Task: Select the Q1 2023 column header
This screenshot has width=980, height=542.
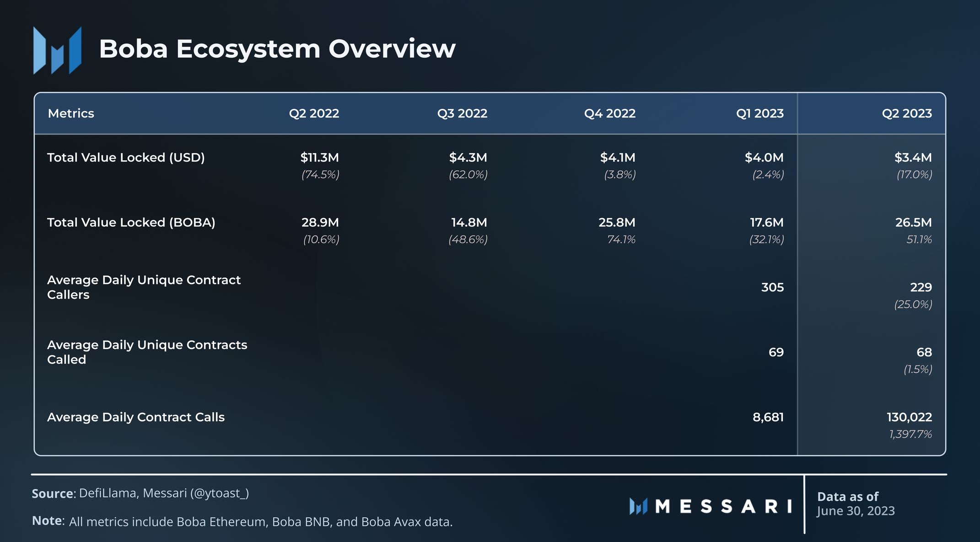Action: point(760,113)
